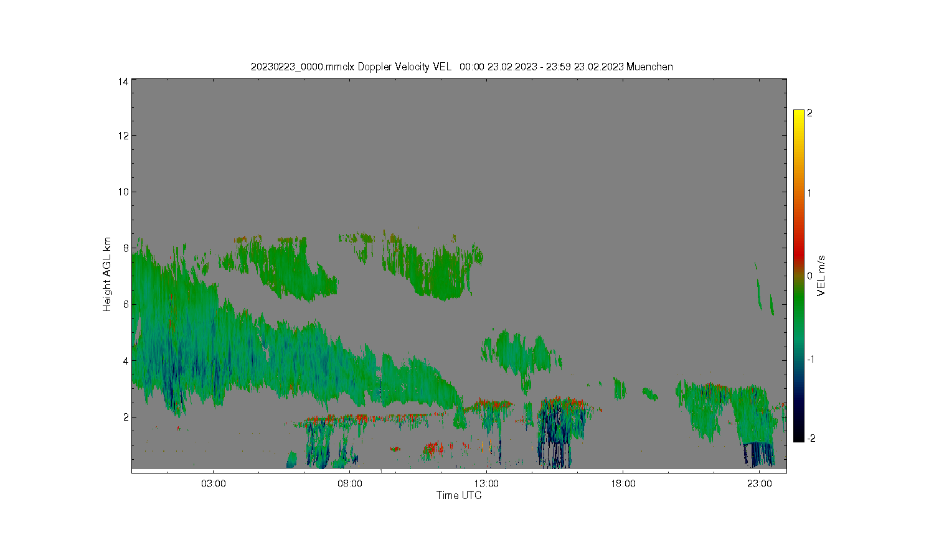Click the 08:00 time tick label
The height and width of the screenshot is (560, 934).
point(350,483)
